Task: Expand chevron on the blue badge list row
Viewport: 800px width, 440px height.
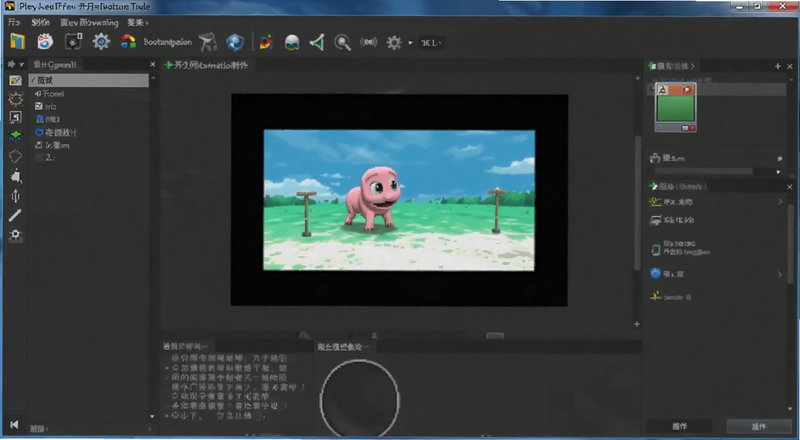Action: coord(780,274)
